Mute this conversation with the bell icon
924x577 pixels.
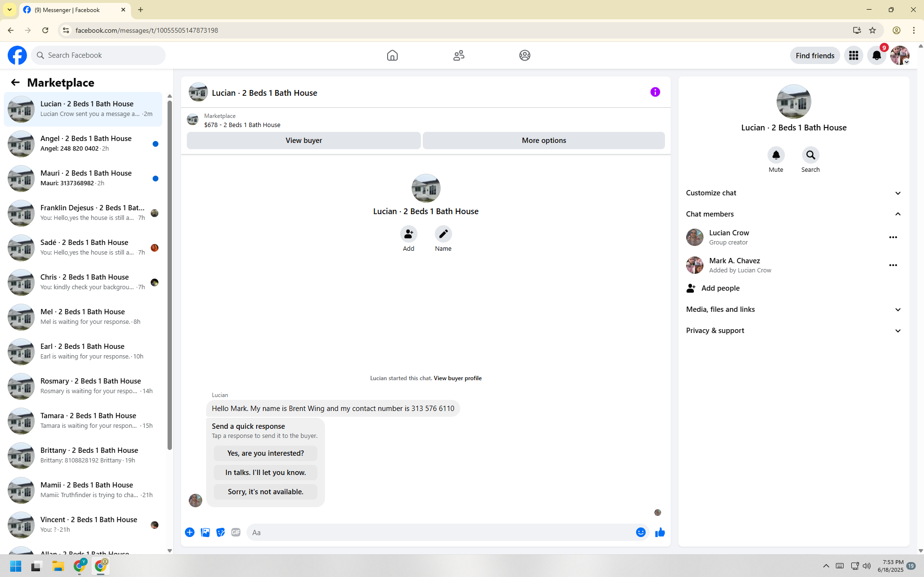pyautogui.click(x=776, y=155)
